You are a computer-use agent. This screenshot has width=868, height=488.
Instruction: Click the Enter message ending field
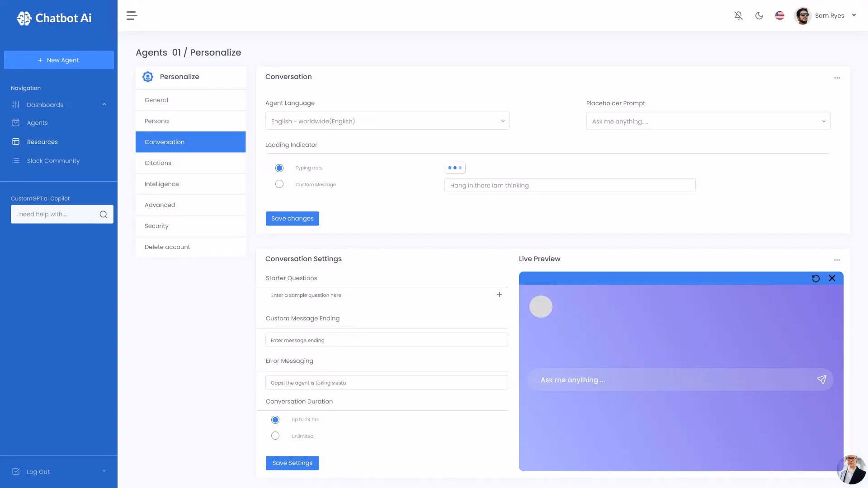tap(387, 340)
